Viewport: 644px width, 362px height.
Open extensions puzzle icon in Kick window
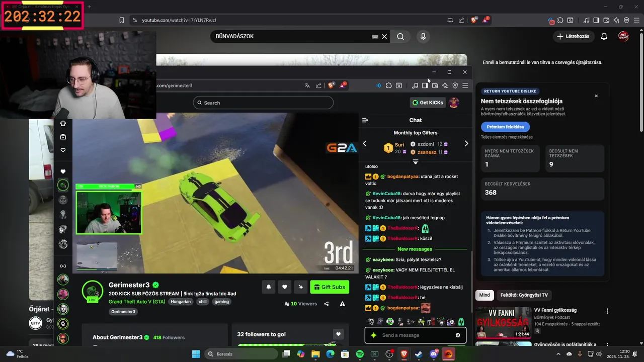click(x=389, y=85)
